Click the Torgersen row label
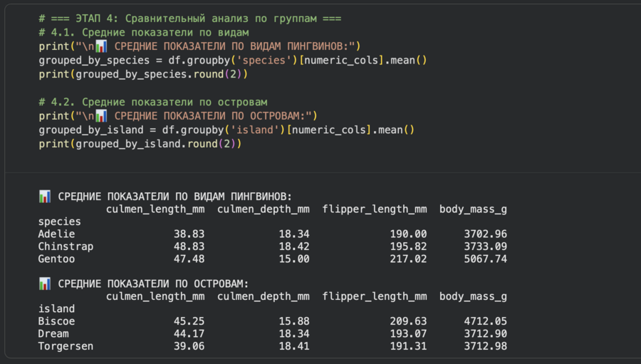Viewport: 641px width, 364px height. [x=66, y=346]
